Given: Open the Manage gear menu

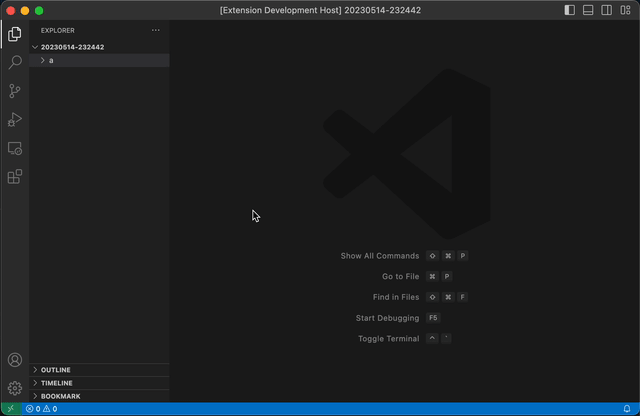Looking at the screenshot, I should (x=15, y=388).
